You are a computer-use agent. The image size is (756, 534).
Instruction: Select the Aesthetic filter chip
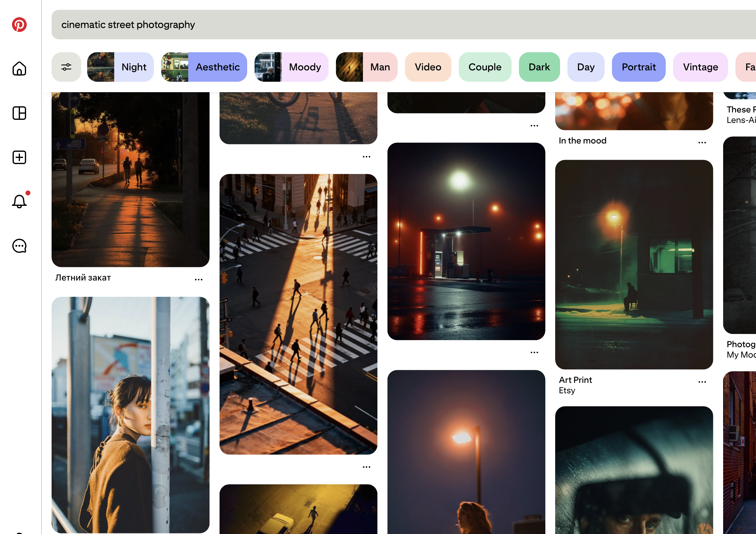[204, 67]
